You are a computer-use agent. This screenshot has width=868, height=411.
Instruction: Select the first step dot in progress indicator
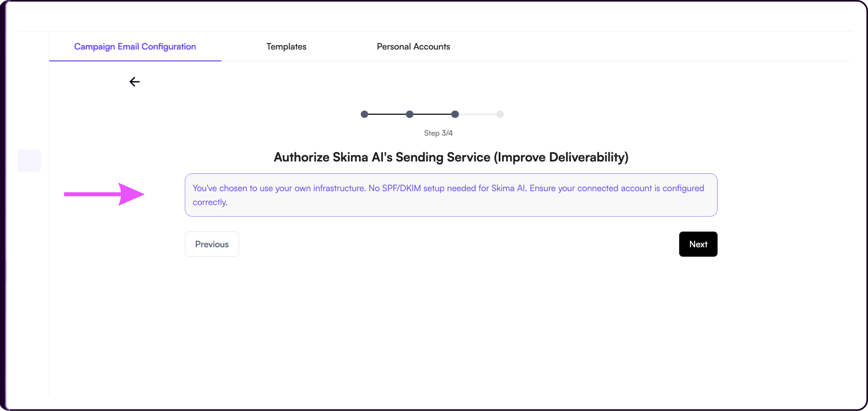click(364, 114)
